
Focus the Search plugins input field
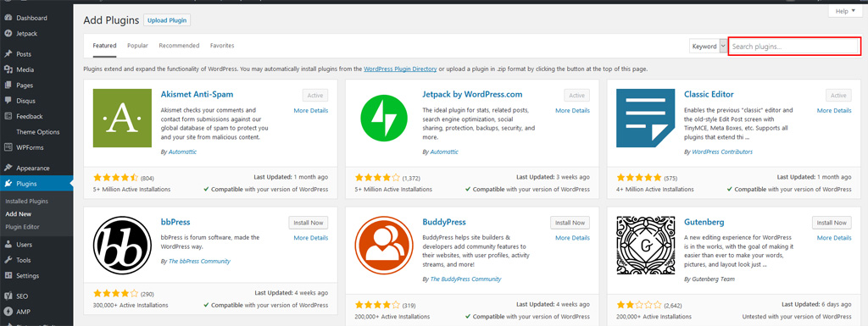click(x=794, y=47)
